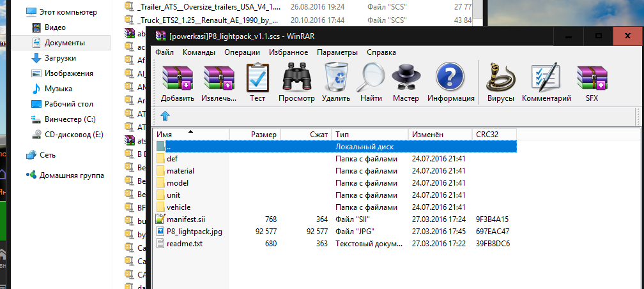
Task: Select the vehicle folder row
Action: pyautogui.click(x=335, y=207)
